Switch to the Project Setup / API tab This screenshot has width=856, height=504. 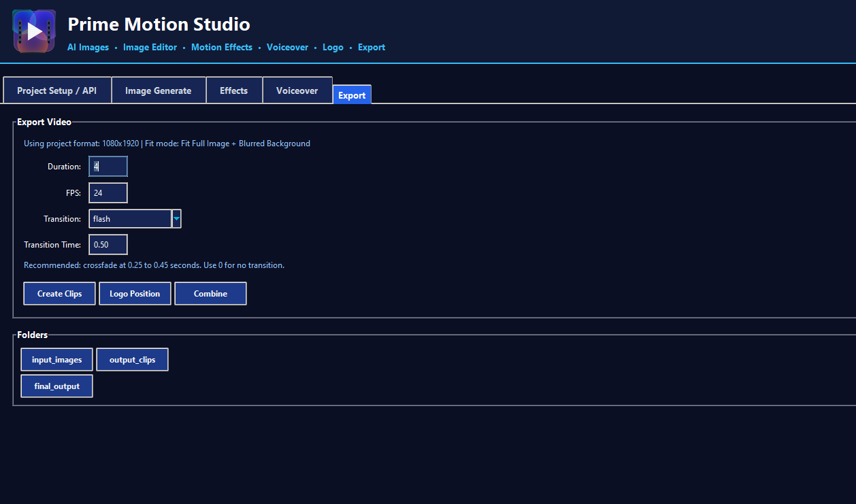tap(56, 90)
